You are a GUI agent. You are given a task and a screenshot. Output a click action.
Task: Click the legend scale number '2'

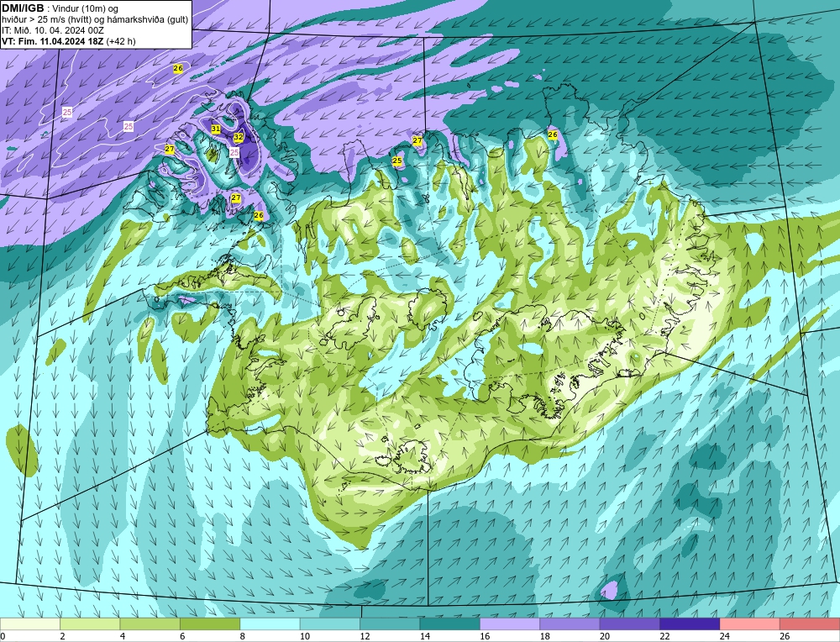[x=62, y=636]
